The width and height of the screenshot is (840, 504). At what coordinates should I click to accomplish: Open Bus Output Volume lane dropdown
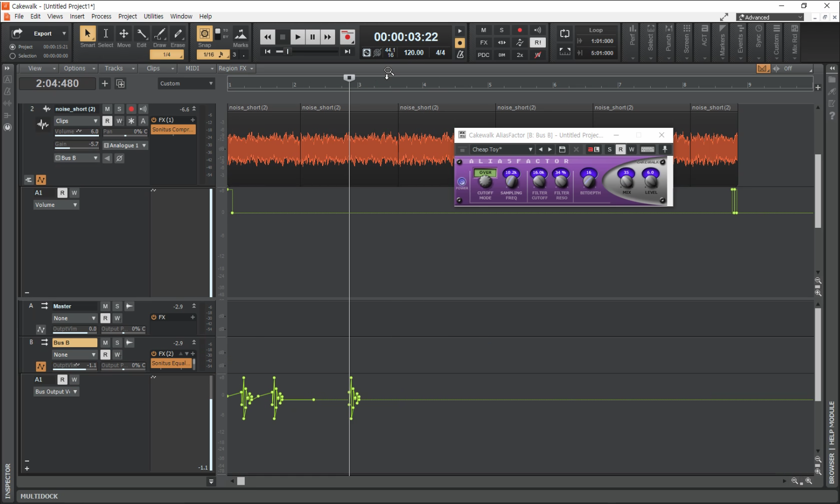pyautogui.click(x=56, y=392)
